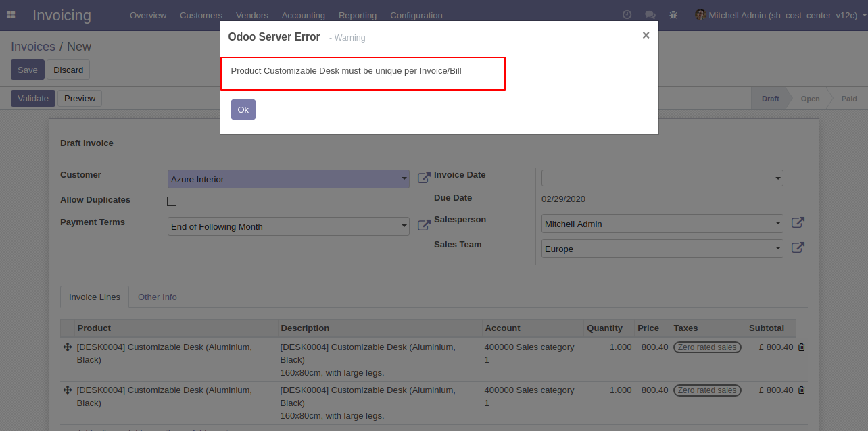Screen dimensions: 868x431
Task: Open the Accounting menu
Action: [304, 15]
